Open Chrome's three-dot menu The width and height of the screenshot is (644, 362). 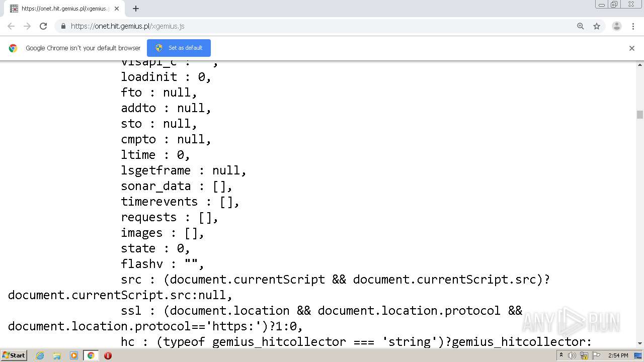[x=633, y=26]
